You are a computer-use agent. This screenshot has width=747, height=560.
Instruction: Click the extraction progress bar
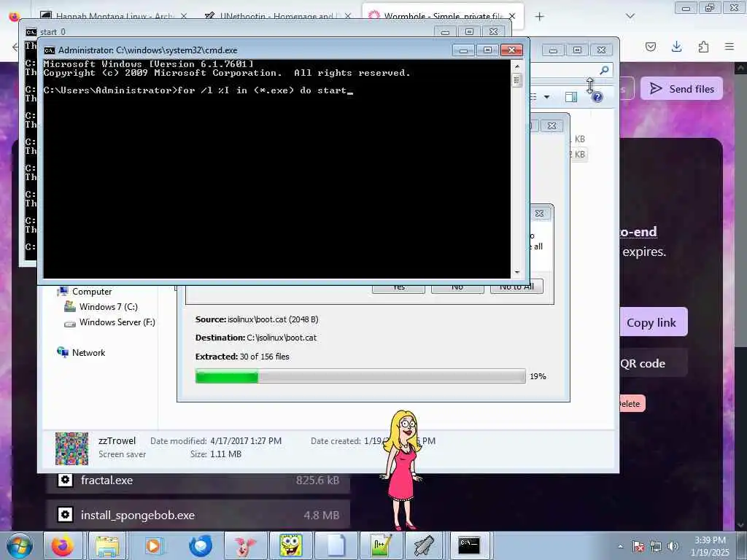pos(360,376)
